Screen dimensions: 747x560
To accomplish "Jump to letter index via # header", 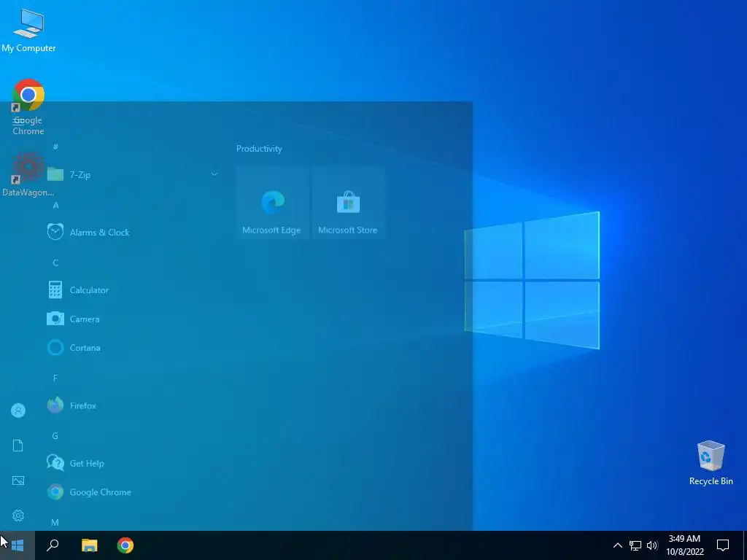I will (55, 147).
